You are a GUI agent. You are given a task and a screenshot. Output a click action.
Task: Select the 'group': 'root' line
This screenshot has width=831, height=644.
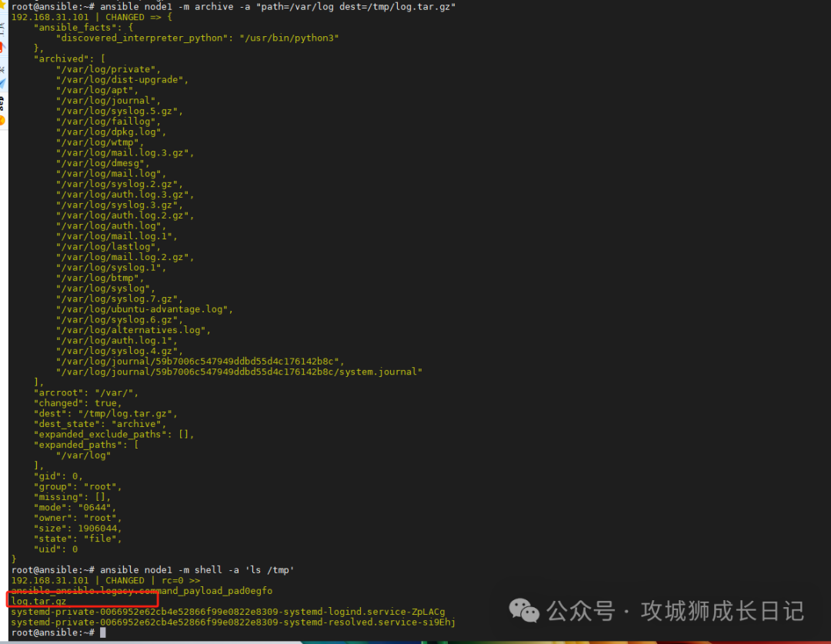pos(78,486)
